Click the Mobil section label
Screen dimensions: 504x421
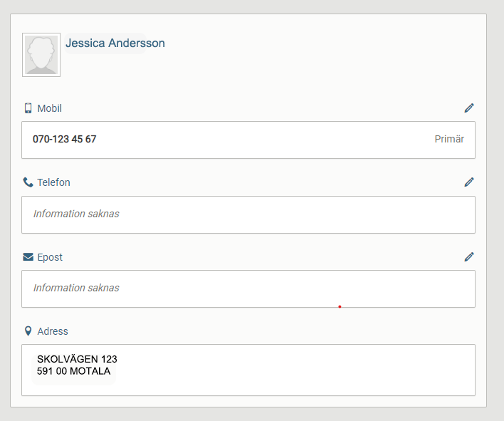click(50, 108)
